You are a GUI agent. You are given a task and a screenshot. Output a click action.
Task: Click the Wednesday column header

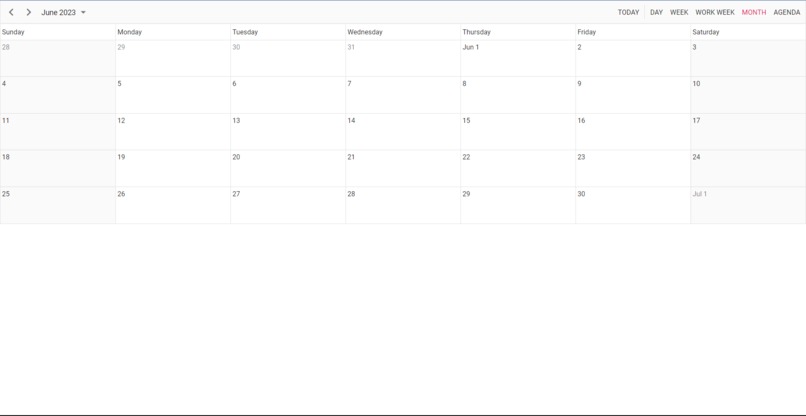coord(403,32)
